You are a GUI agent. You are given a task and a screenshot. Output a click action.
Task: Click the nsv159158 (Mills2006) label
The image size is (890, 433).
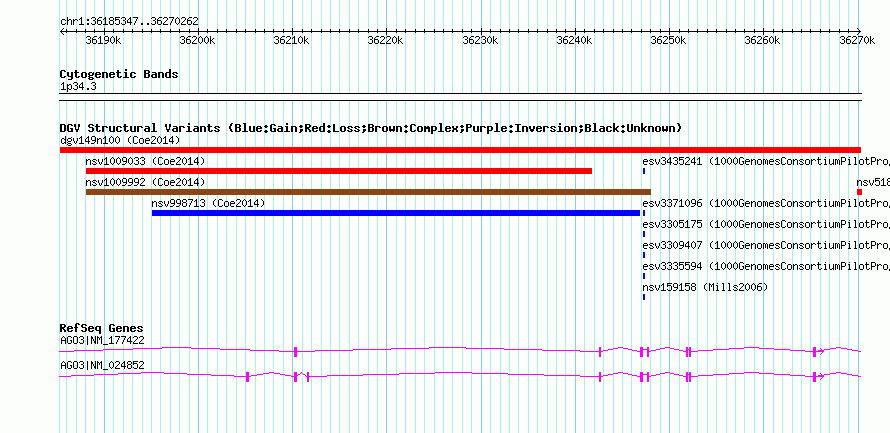click(x=704, y=287)
